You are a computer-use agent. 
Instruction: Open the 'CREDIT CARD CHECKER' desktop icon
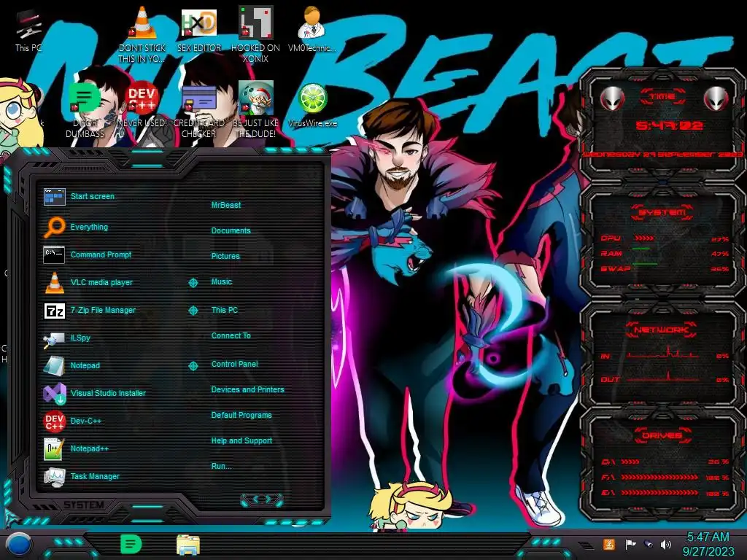point(199,109)
